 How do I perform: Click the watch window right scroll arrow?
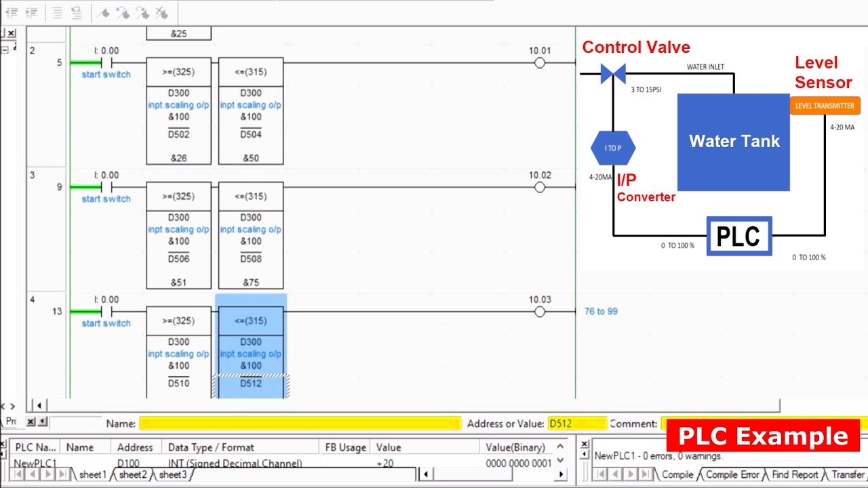(x=560, y=474)
